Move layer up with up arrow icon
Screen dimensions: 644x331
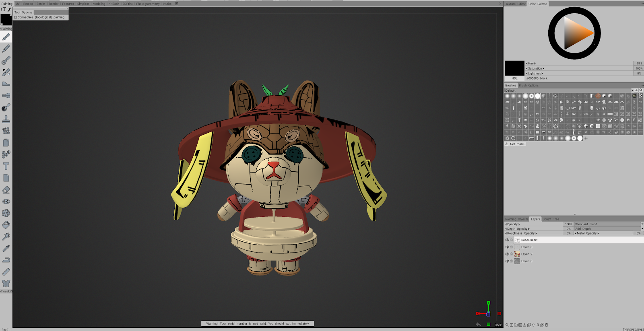533,325
